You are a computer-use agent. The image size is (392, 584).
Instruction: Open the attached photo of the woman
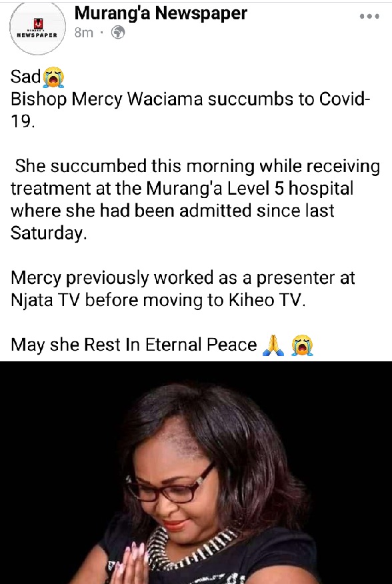pyautogui.click(x=196, y=473)
